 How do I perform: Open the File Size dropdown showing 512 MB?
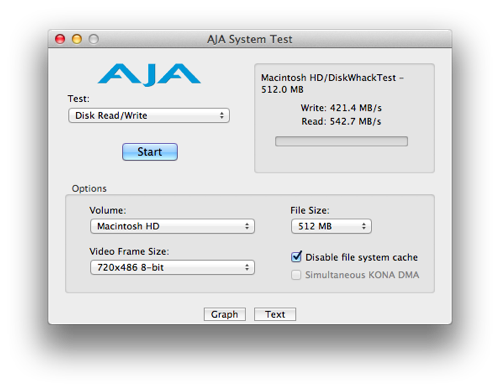pos(331,226)
